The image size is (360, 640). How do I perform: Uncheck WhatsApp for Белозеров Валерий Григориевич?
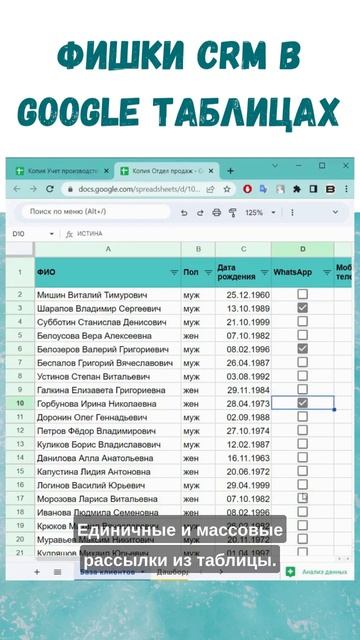tap(302, 349)
